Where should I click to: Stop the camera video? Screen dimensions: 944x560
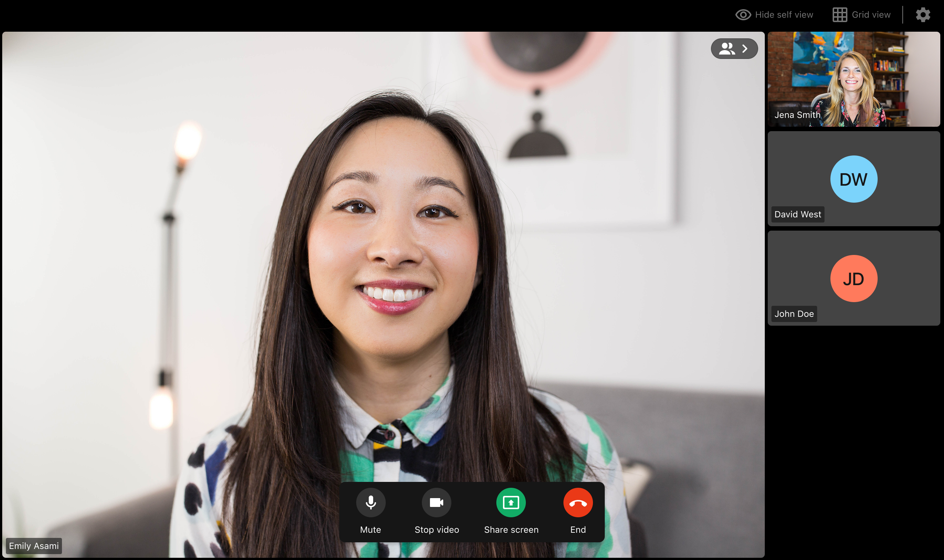(437, 502)
